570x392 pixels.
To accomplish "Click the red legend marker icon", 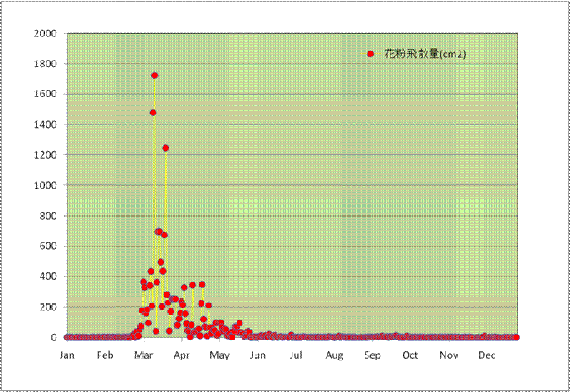I will click(x=370, y=54).
